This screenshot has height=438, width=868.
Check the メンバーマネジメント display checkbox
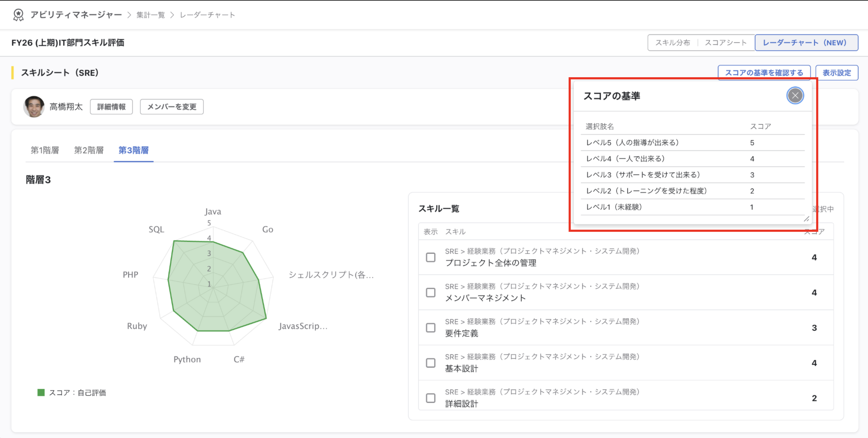click(431, 292)
